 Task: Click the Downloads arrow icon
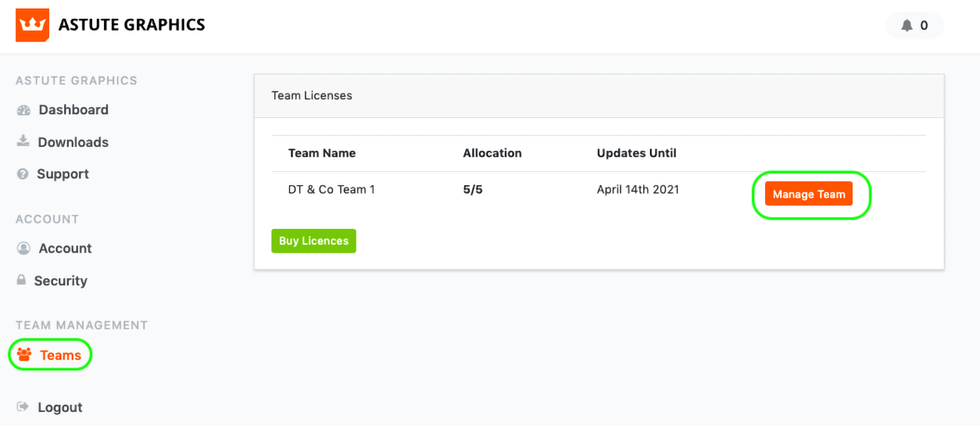pyautogui.click(x=23, y=141)
